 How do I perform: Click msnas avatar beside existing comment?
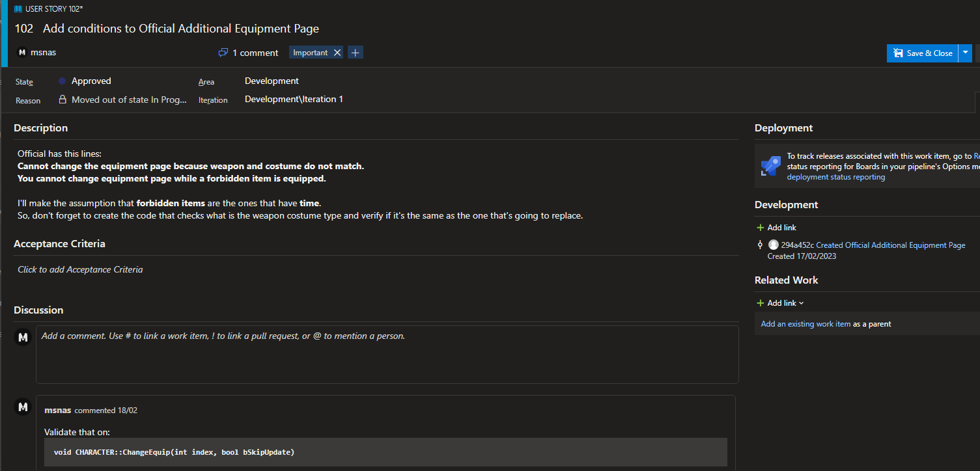pos(23,407)
